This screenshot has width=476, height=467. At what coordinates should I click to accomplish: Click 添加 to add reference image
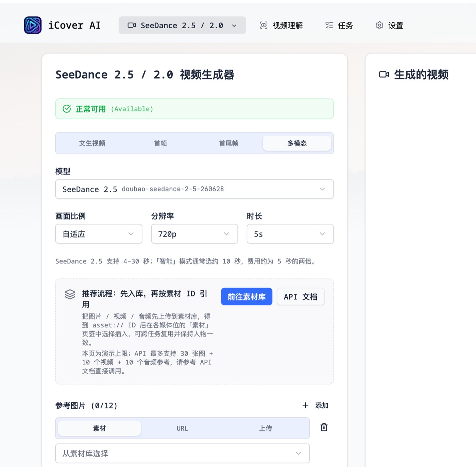(315, 405)
